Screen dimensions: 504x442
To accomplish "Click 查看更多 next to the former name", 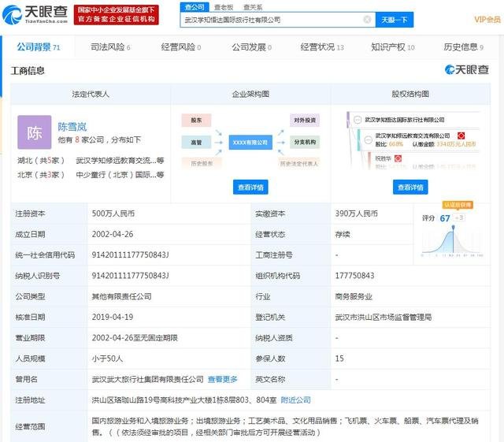I will pyautogui.click(x=222, y=379).
